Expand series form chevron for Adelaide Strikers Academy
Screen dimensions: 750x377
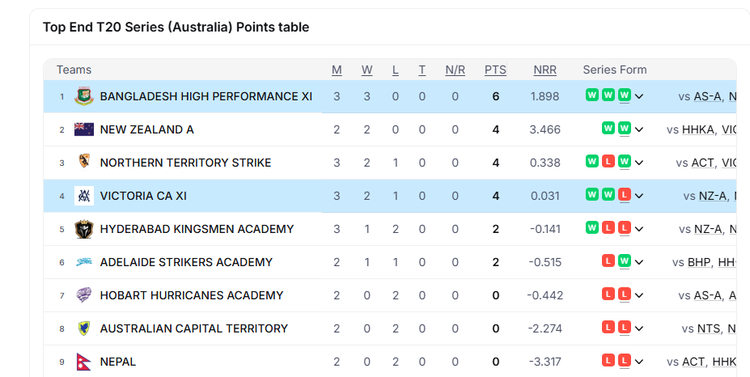(x=639, y=263)
